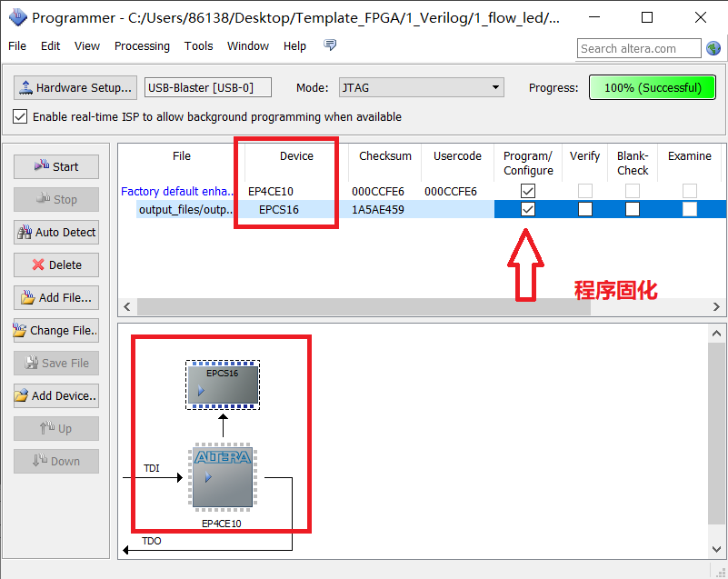The width and height of the screenshot is (728, 579).
Task: Click the Search altera.com field
Action: pyautogui.click(x=639, y=48)
